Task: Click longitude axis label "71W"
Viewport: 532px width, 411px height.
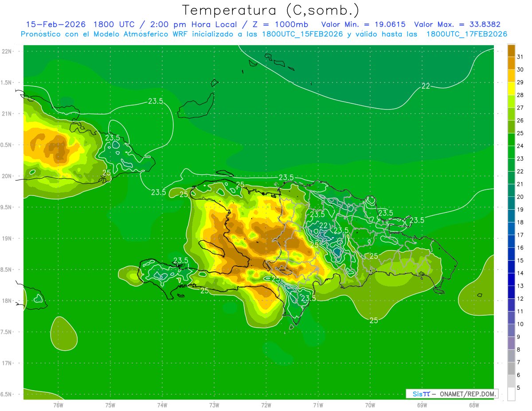Action: click(x=318, y=405)
